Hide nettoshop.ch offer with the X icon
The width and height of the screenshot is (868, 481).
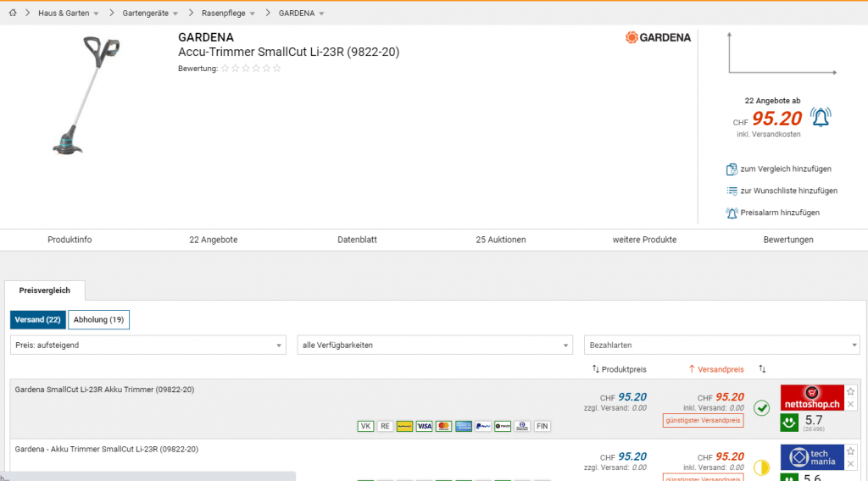(851, 405)
